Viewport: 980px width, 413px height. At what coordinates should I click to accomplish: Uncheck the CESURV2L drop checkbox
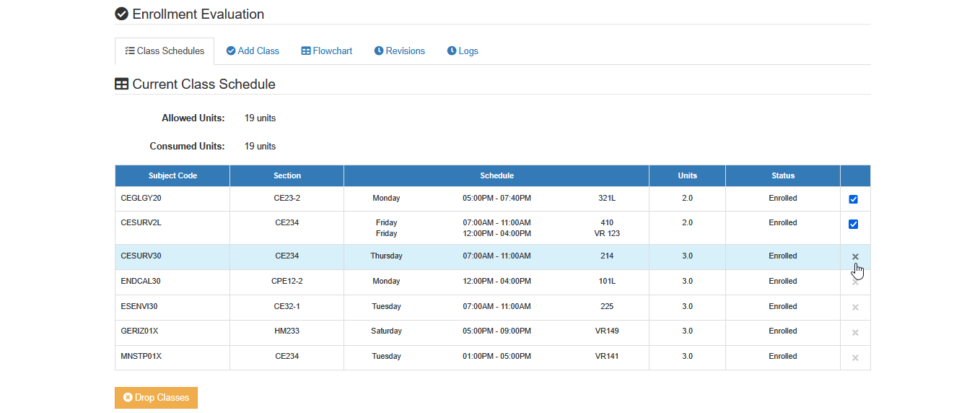[853, 225]
